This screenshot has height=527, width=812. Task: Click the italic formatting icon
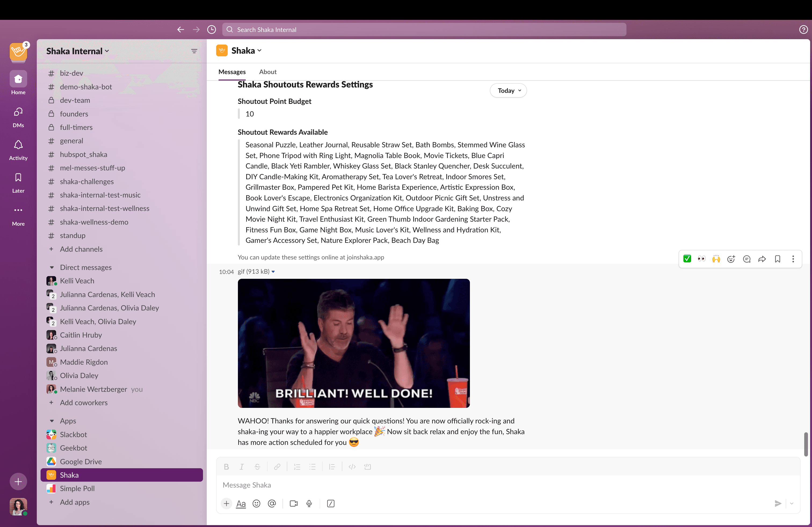pos(241,467)
